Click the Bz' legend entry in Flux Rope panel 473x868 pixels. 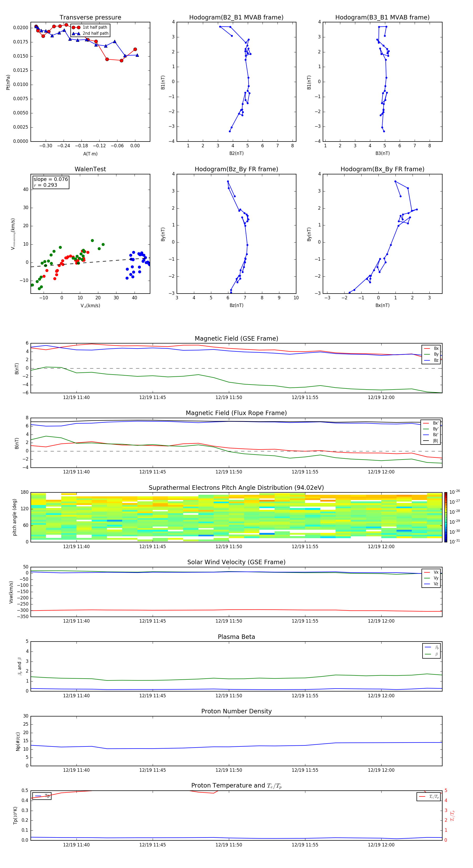click(431, 435)
